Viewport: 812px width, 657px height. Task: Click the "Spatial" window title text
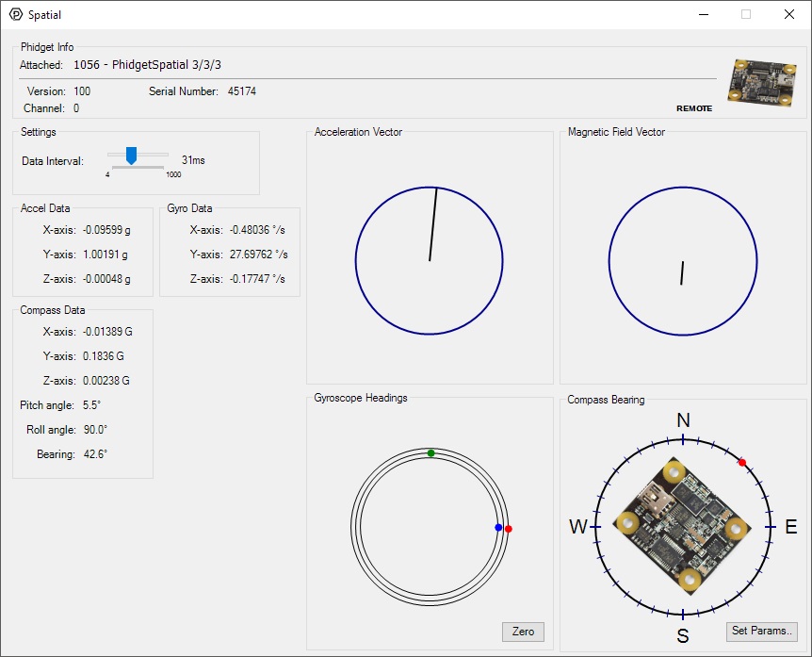tap(44, 15)
